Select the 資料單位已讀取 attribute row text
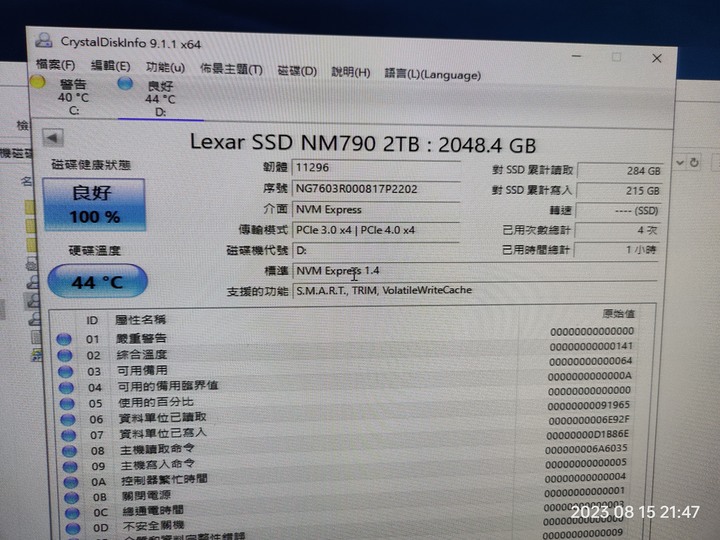 pos(163,417)
